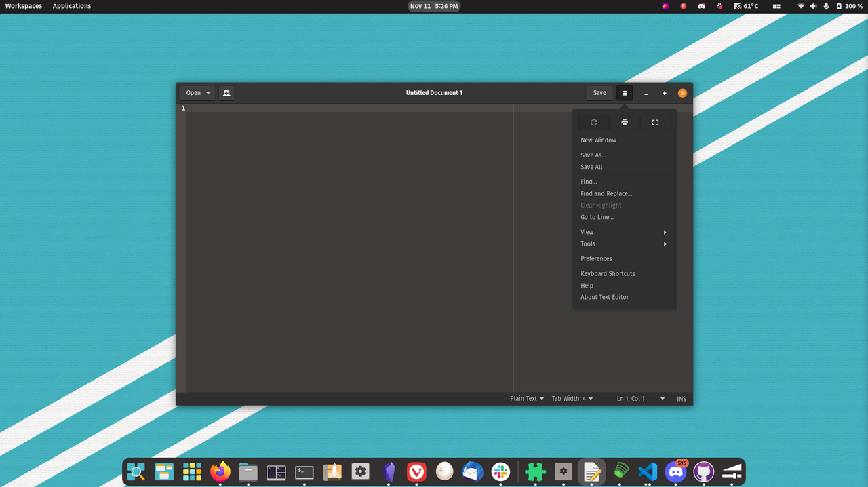Create a new tab with the new-document icon

click(x=226, y=92)
